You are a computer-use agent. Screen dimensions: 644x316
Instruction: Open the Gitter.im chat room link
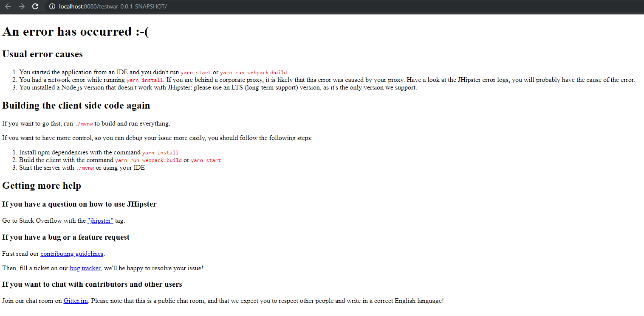pos(76,301)
